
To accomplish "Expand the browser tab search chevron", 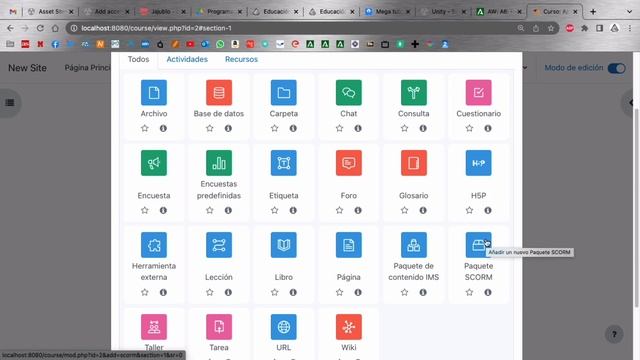I will click(629, 12).
